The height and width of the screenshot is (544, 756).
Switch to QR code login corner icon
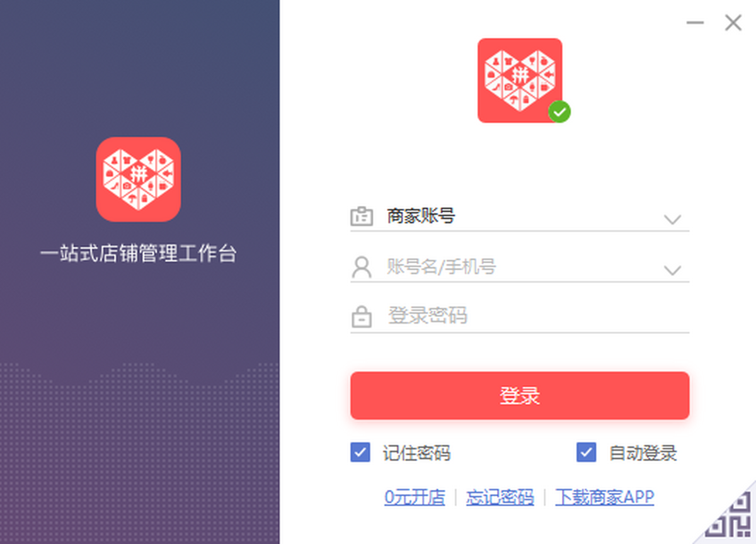pyautogui.click(x=732, y=516)
